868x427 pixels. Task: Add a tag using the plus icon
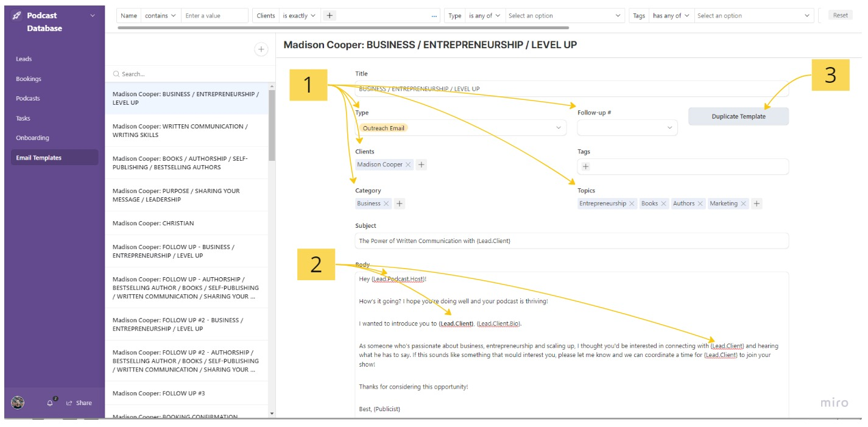[x=585, y=166]
